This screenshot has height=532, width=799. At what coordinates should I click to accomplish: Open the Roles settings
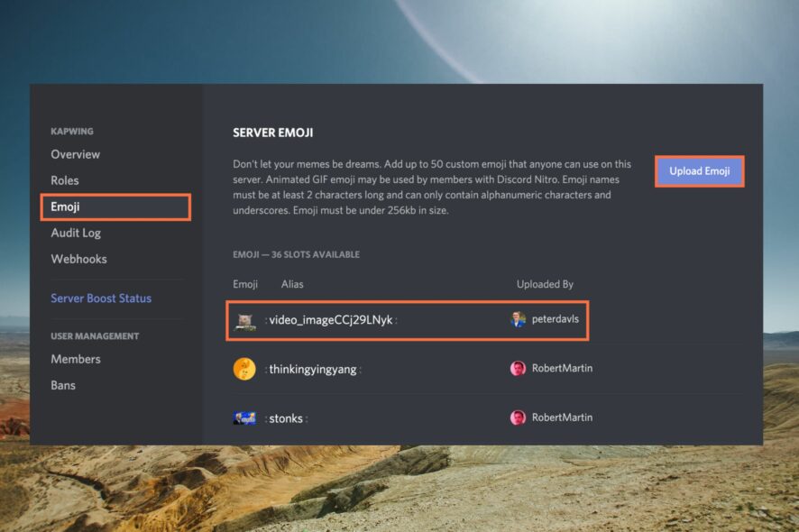pyautogui.click(x=65, y=180)
